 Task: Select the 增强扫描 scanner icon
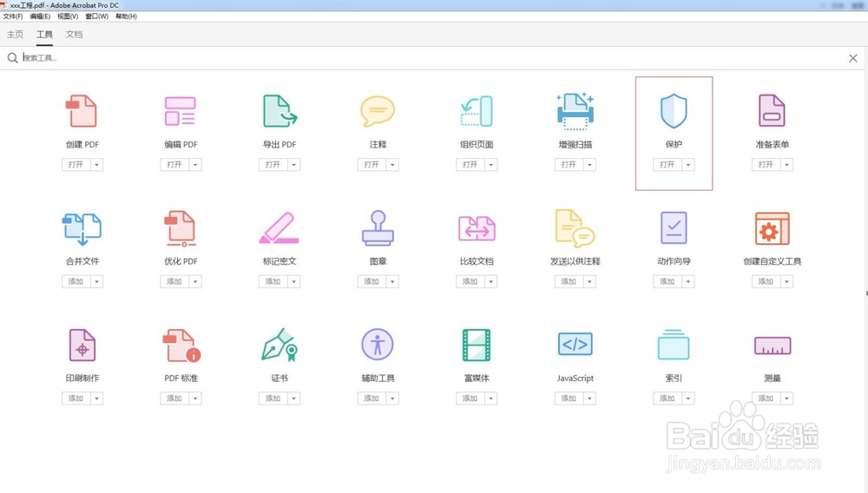[575, 111]
